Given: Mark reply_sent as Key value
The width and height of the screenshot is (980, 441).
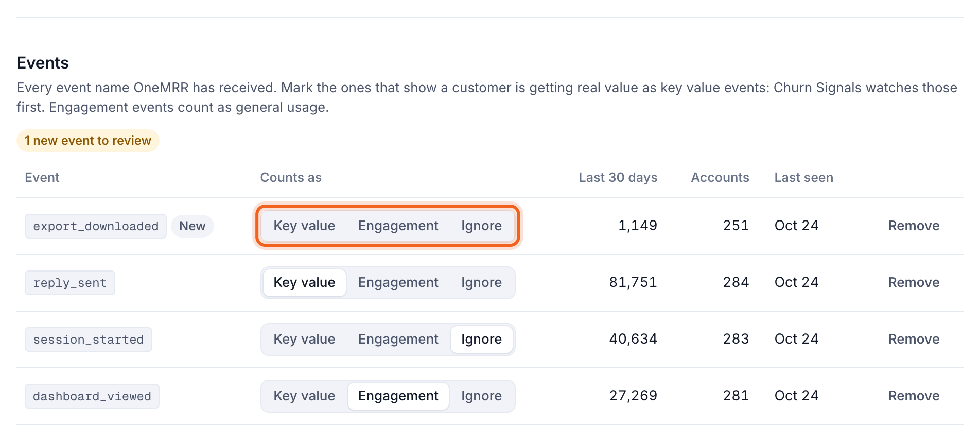Looking at the screenshot, I should (304, 283).
